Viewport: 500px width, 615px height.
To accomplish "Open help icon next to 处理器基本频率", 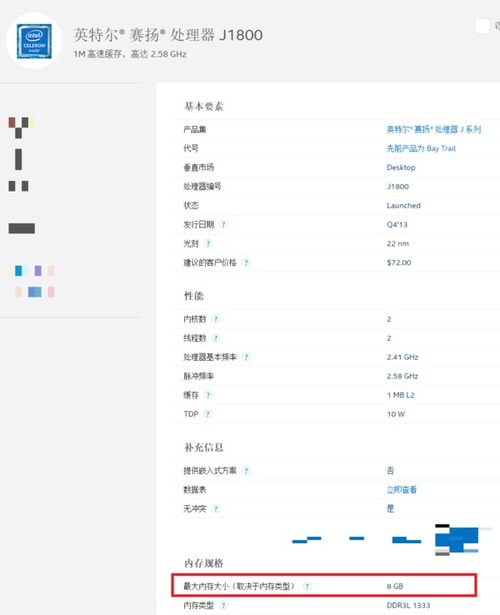I will click(246, 357).
